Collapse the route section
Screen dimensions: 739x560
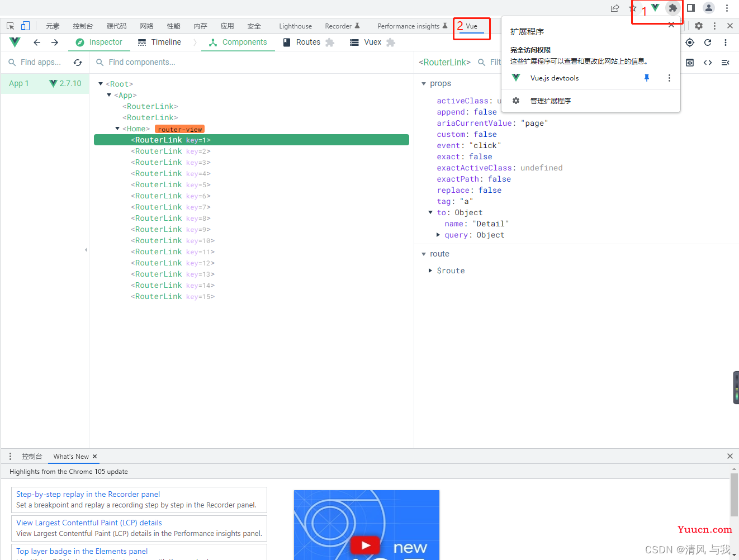click(x=424, y=254)
